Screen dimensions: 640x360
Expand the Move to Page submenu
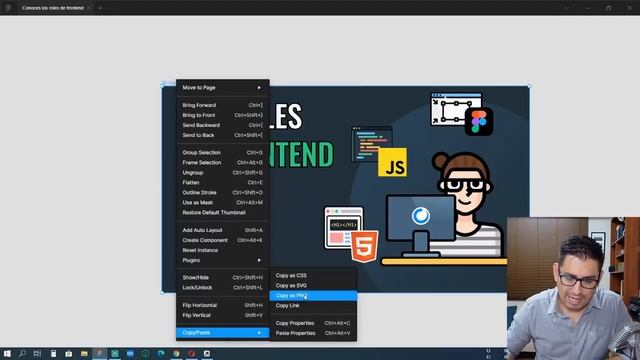pos(222,87)
